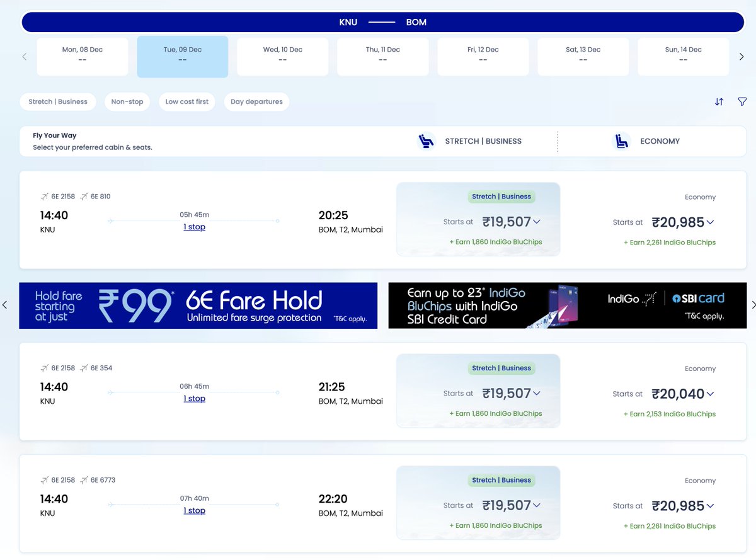This screenshot has height=560, width=756.
Task: Select the Tue, 09 Dec date tab
Action: click(183, 57)
